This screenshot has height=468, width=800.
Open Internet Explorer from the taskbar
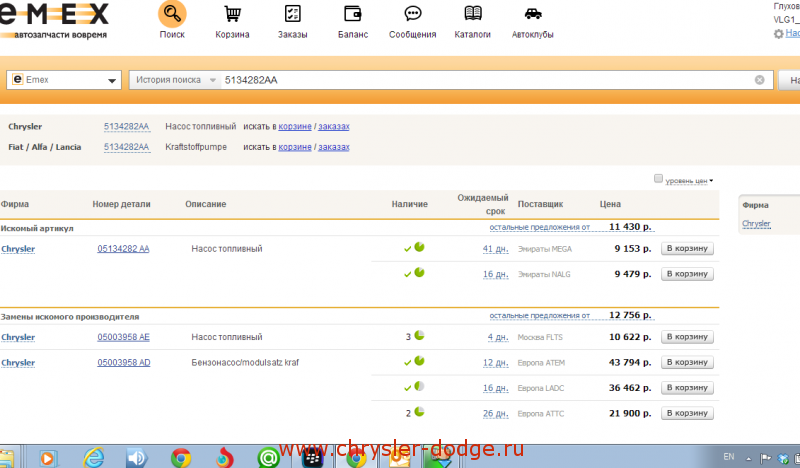(x=94, y=457)
